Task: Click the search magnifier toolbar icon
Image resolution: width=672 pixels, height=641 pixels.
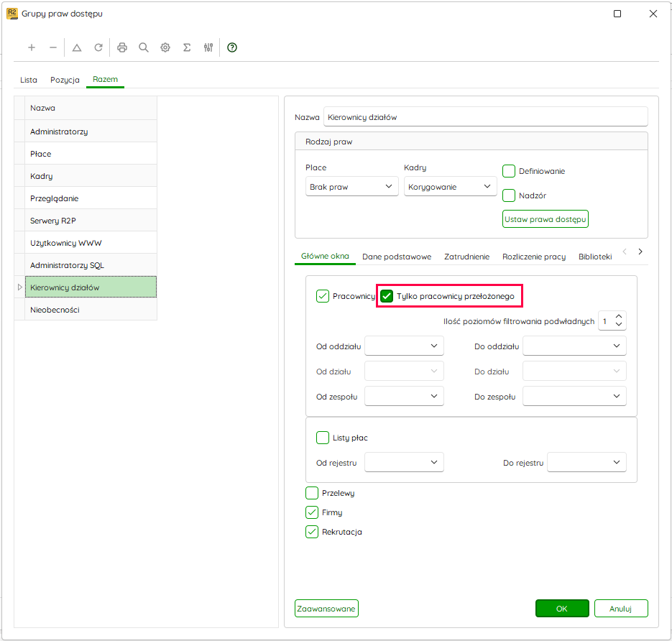Action: tap(144, 47)
